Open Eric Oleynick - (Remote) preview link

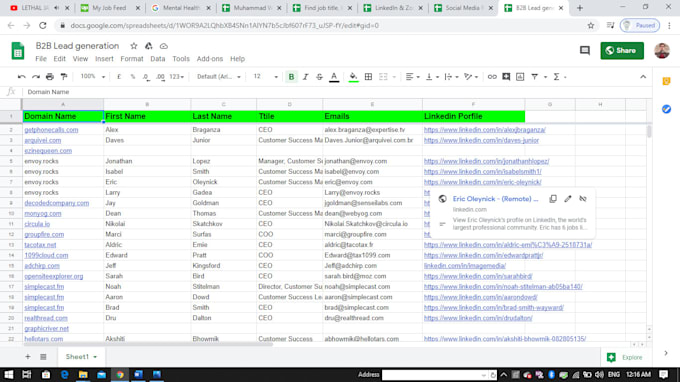click(x=495, y=199)
